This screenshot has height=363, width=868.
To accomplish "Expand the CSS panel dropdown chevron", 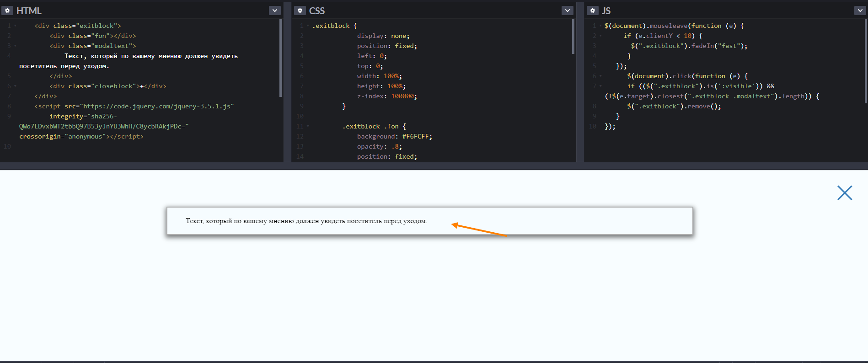I will pyautogui.click(x=568, y=11).
